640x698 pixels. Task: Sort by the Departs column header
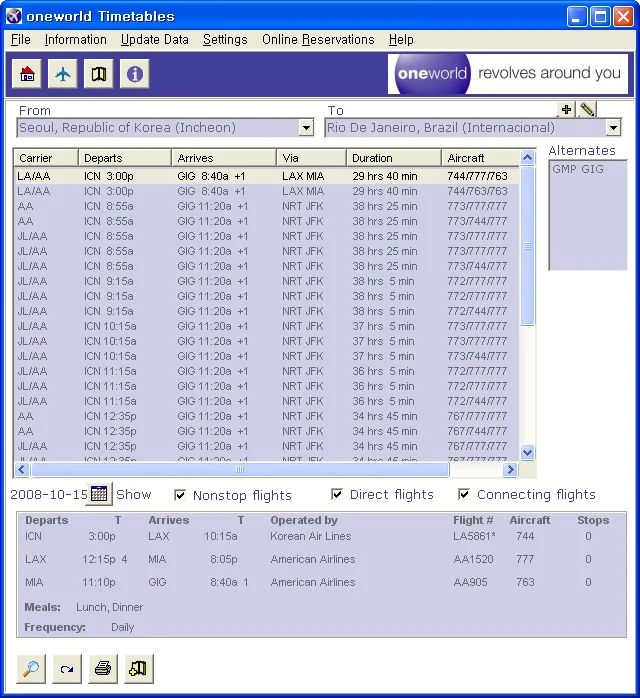tap(125, 158)
